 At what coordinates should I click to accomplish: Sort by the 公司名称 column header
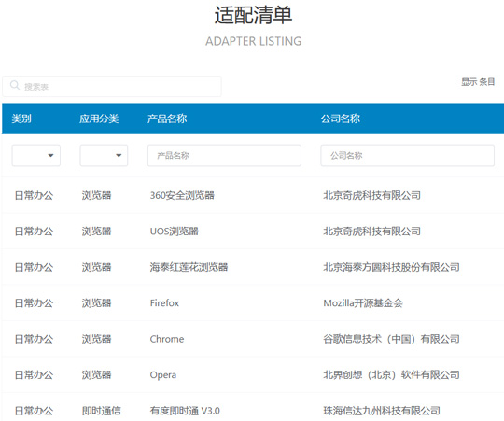tap(341, 119)
